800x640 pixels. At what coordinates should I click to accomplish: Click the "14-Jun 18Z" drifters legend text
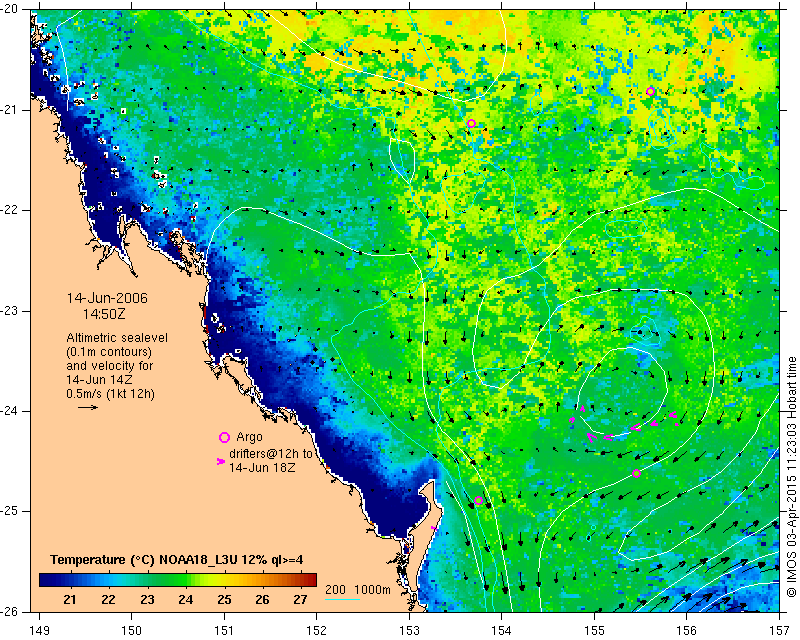(262, 467)
